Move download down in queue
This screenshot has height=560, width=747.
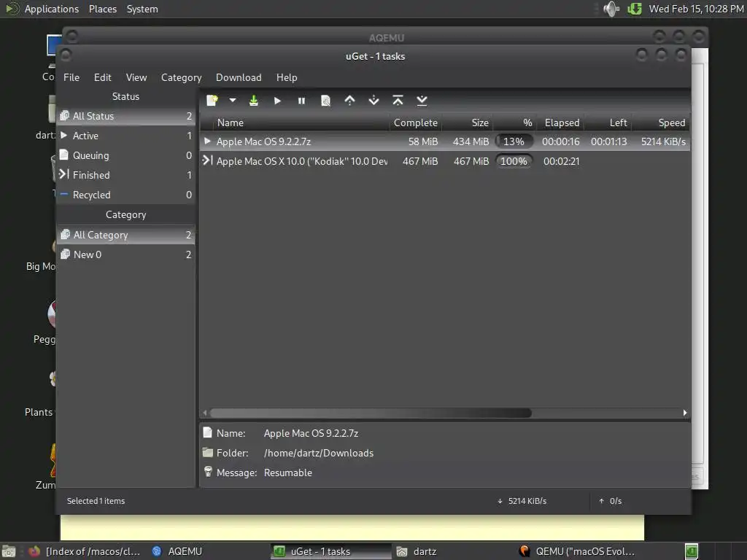tap(373, 101)
